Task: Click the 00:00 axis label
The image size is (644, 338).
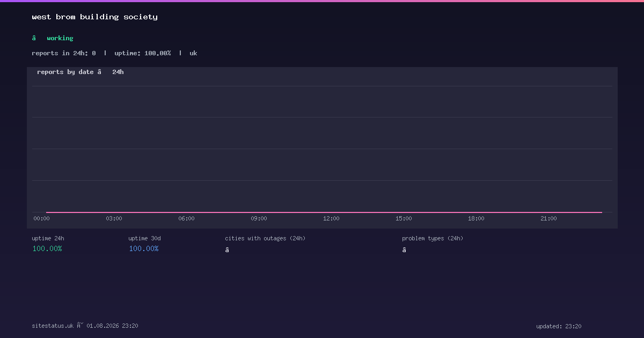Action: (x=41, y=219)
